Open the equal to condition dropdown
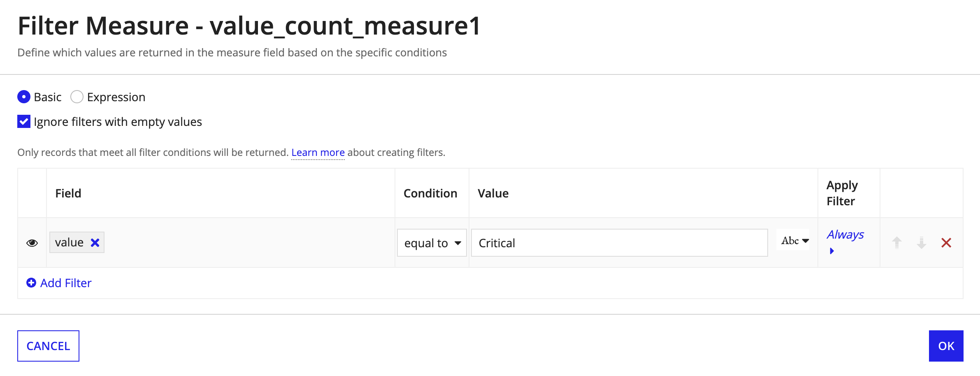980x376 pixels. point(432,243)
